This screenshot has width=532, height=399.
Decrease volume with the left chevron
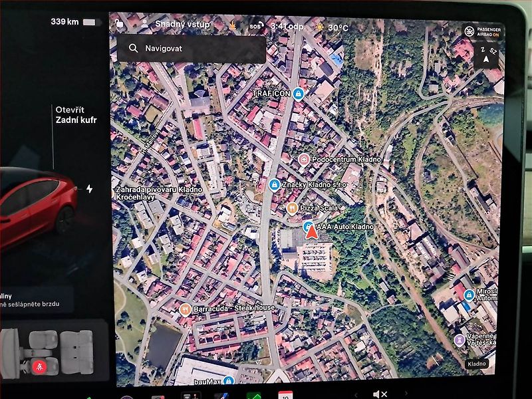tap(356, 394)
